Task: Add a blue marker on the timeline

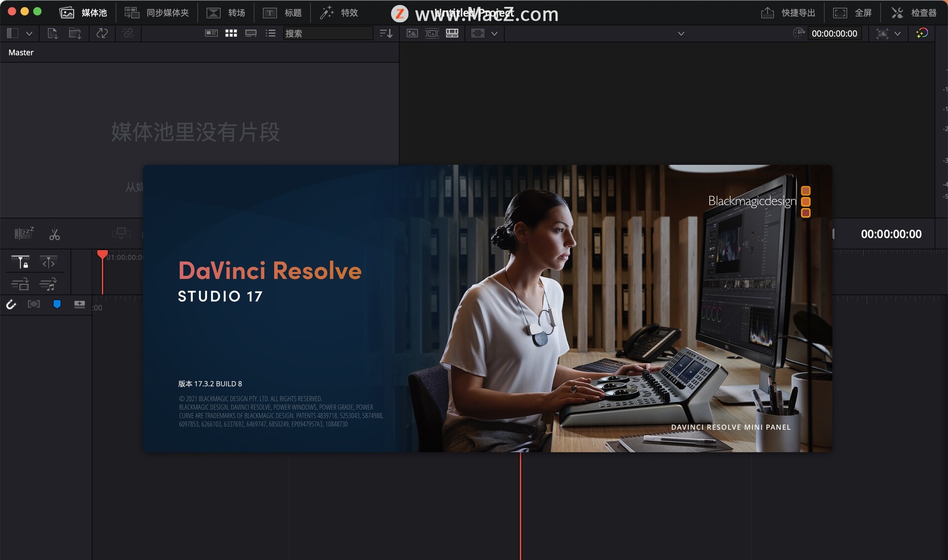Action: pos(57,304)
